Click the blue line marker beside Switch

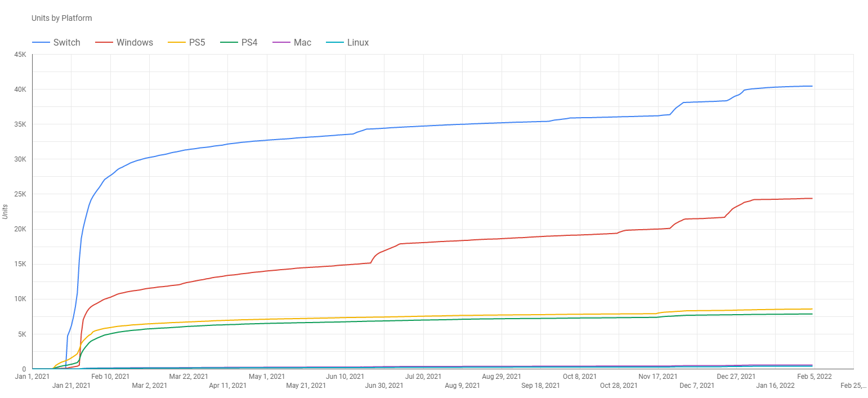[x=41, y=42]
